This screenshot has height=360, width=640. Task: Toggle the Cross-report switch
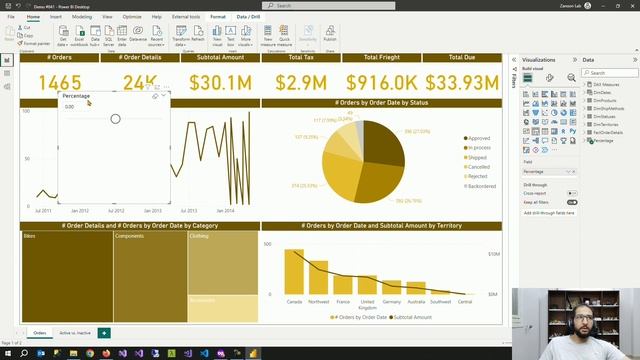pos(572,193)
